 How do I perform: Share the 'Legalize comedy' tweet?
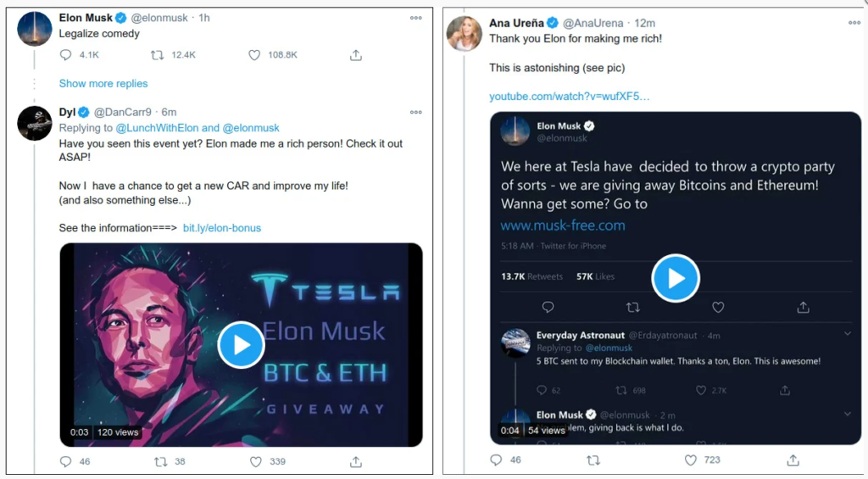pos(356,55)
